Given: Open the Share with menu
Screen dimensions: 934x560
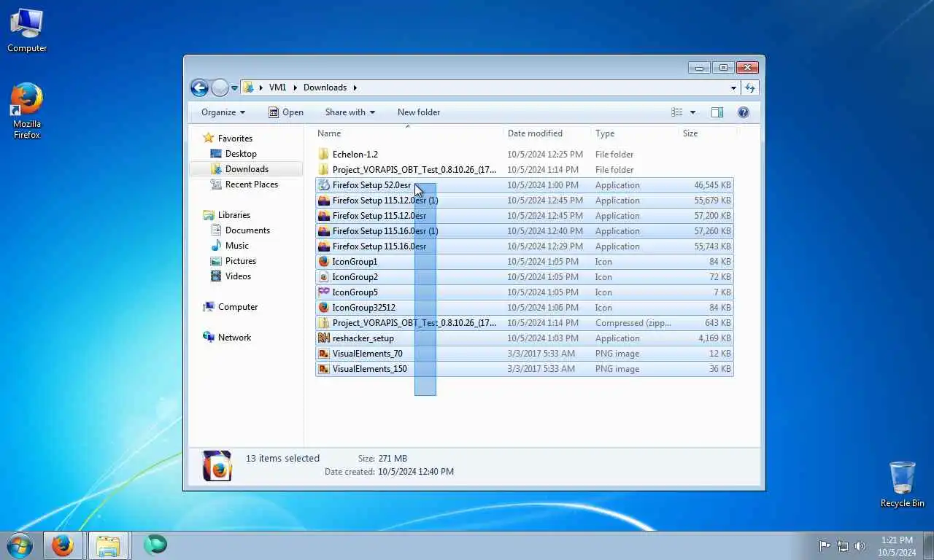Looking at the screenshot, I should click(x=350, y=112).
